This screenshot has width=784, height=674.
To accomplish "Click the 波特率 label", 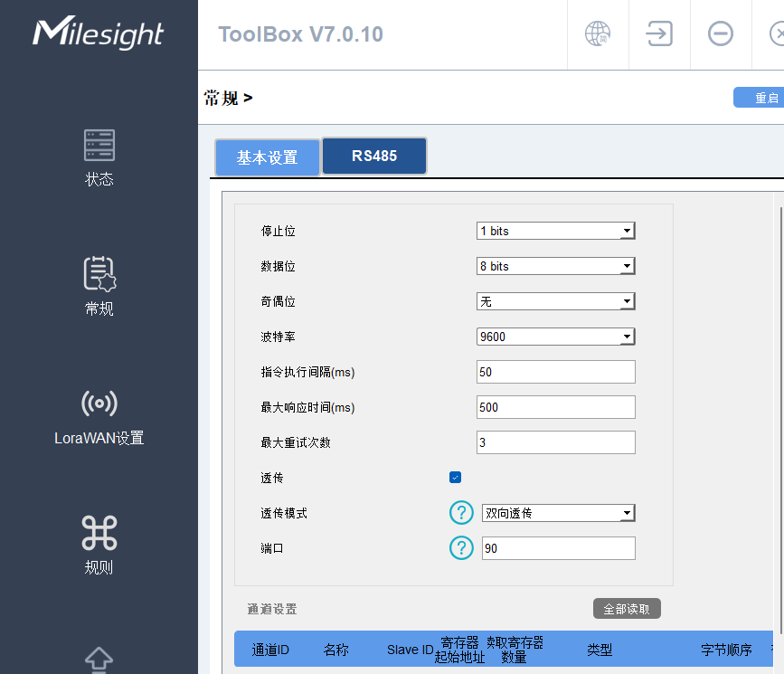I will click(x=278, y=337).
